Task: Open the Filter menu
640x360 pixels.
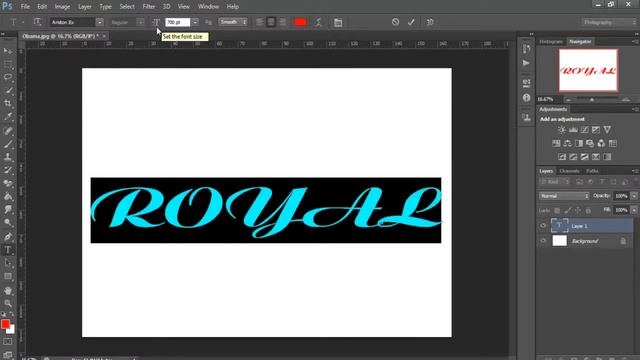Action: (149, 7)
